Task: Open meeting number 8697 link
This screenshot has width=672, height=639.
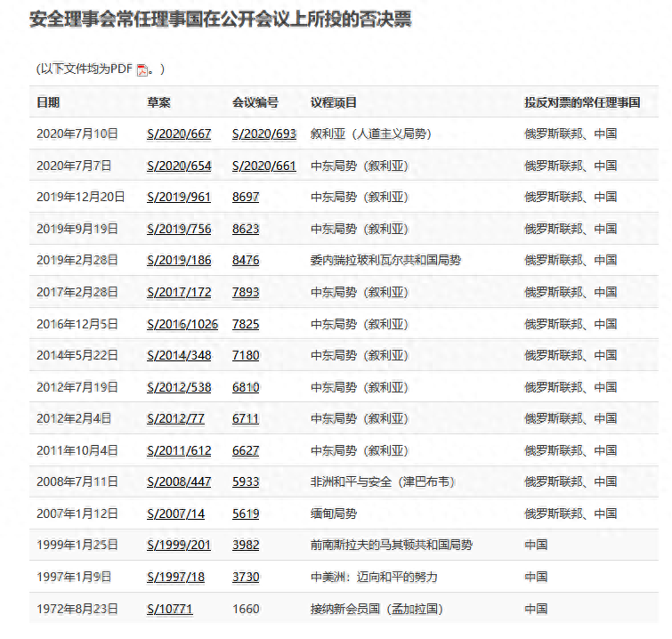Action: (x=246, y=197)
